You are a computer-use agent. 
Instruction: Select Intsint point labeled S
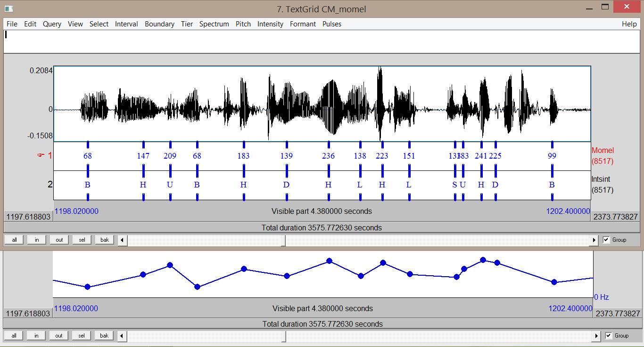[x=455, y=185]
